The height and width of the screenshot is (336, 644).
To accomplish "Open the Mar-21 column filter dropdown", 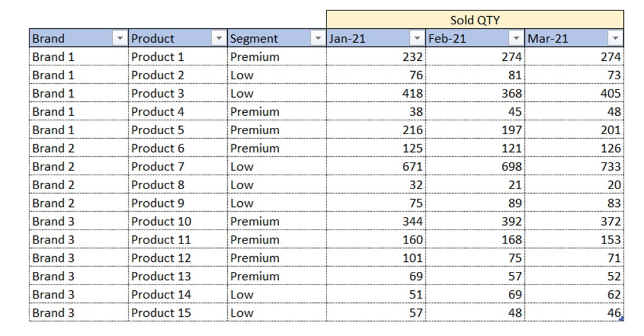I will tap(615, 38).
